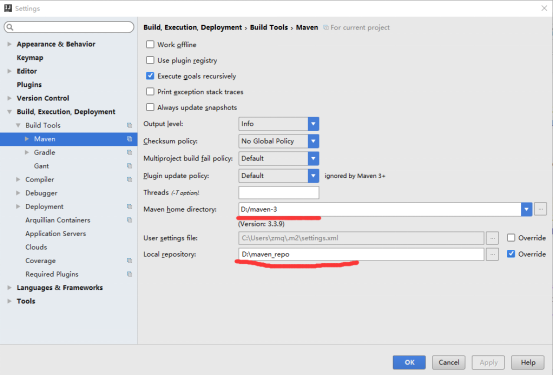Select Coverage settings page
The image size is (553, 375).
[41, 261]
